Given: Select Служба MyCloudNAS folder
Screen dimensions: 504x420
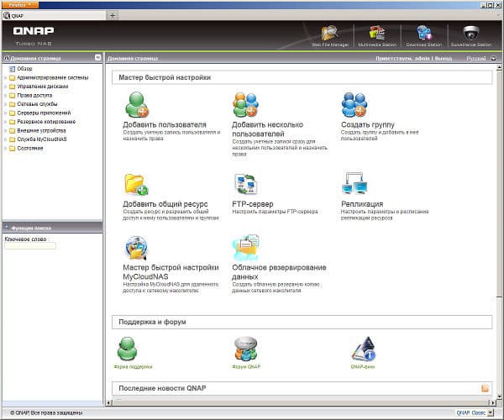Looking at the screenshot, I should coord(42,139).
